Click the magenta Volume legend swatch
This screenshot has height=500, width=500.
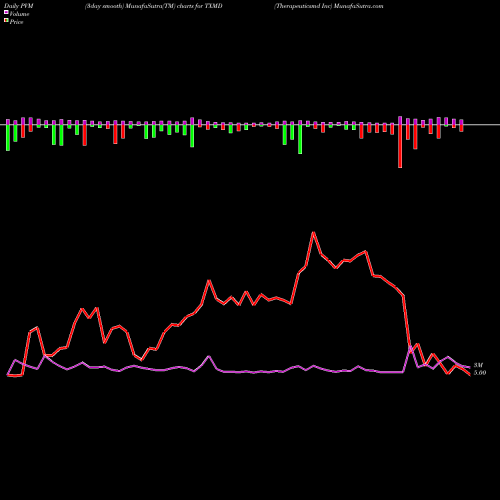6,12
